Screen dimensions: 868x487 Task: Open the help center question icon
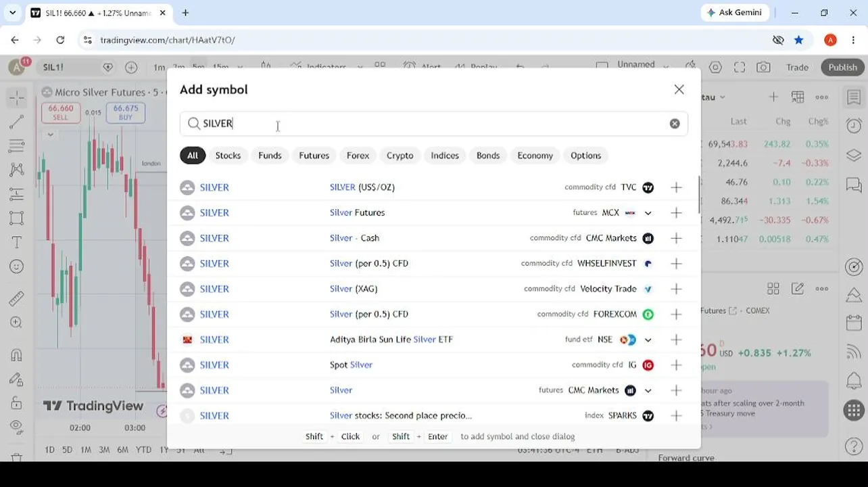click(854, 446)
